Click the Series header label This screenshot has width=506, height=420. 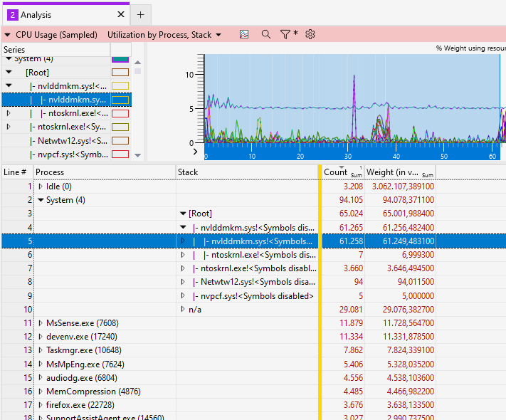pos(14,50)
